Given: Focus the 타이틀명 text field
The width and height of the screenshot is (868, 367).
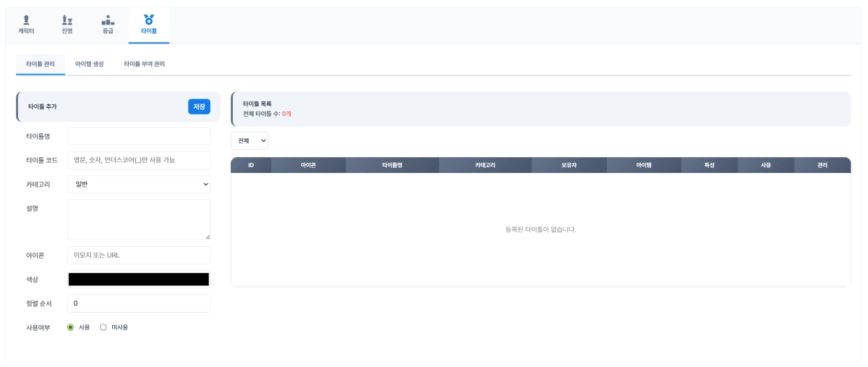Looking at the screenshot, I should pos(138,136).
